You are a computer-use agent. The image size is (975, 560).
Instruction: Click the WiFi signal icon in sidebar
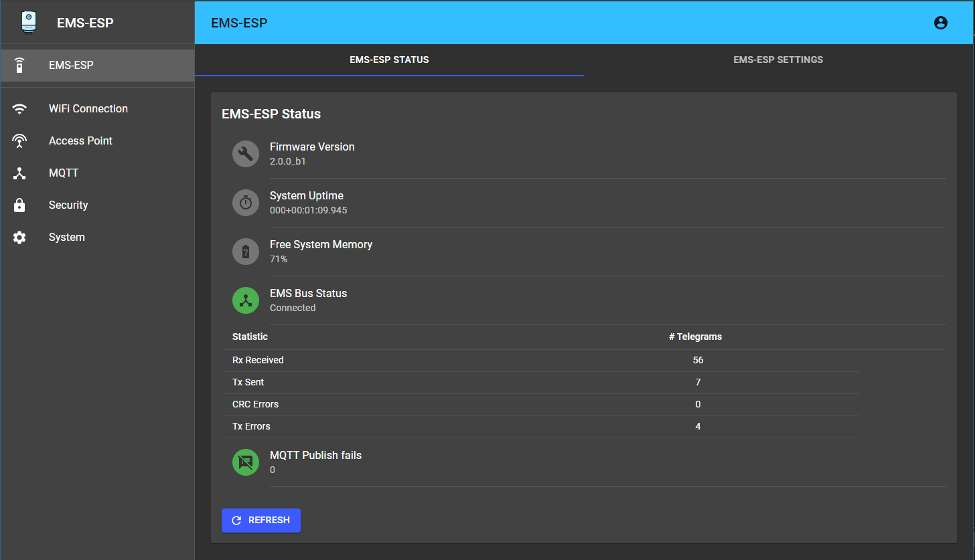(19, 108)
